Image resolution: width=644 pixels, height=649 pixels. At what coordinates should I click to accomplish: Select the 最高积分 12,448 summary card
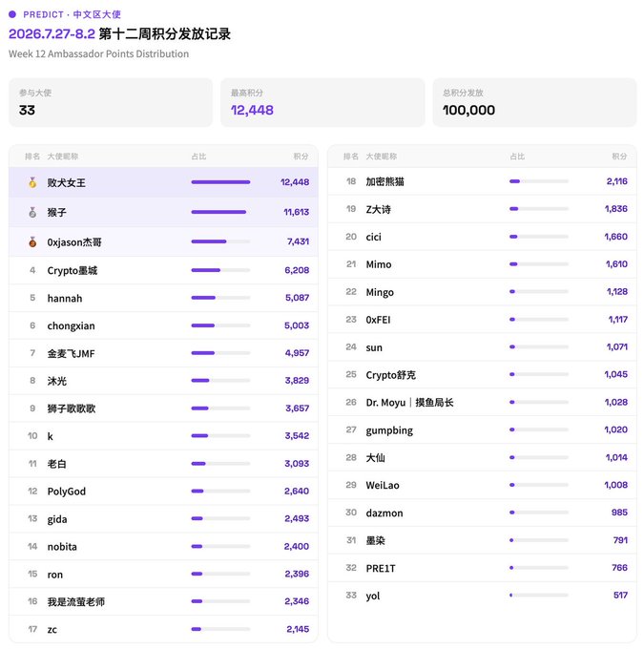tap(322, 102)
